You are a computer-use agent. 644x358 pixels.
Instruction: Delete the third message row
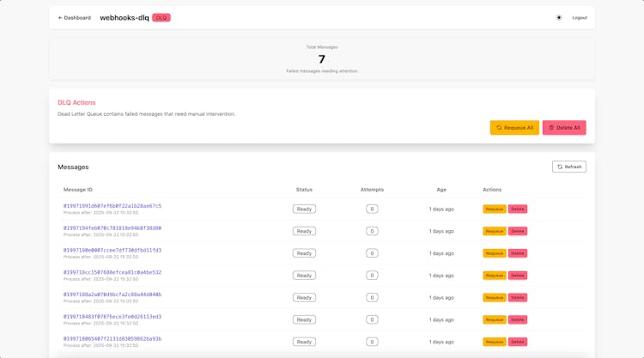point(518,253)
